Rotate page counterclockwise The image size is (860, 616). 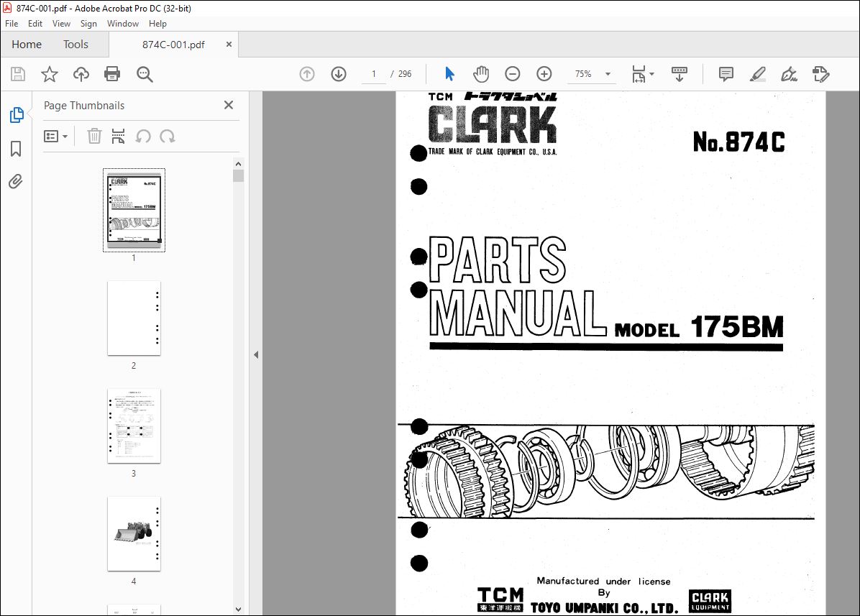(x=143, y=136)
